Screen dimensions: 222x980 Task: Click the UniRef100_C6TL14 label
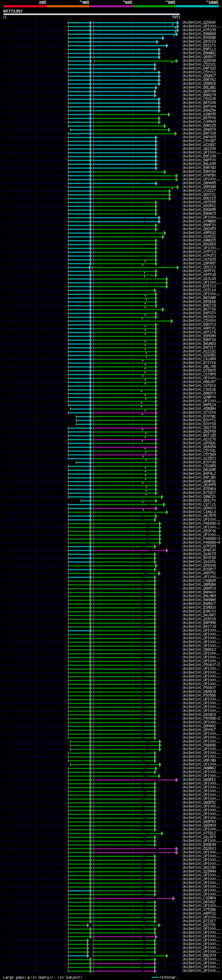199,290
